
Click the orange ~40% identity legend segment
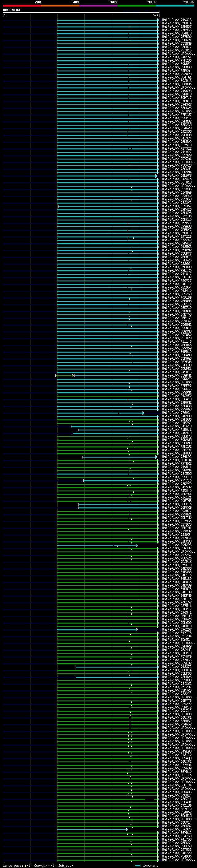pos(60,6)
